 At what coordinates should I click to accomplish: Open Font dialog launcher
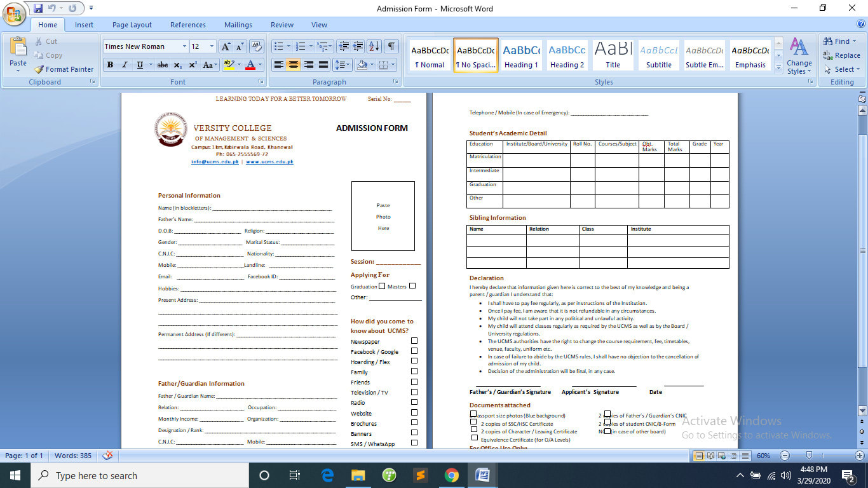pos(261,82)
